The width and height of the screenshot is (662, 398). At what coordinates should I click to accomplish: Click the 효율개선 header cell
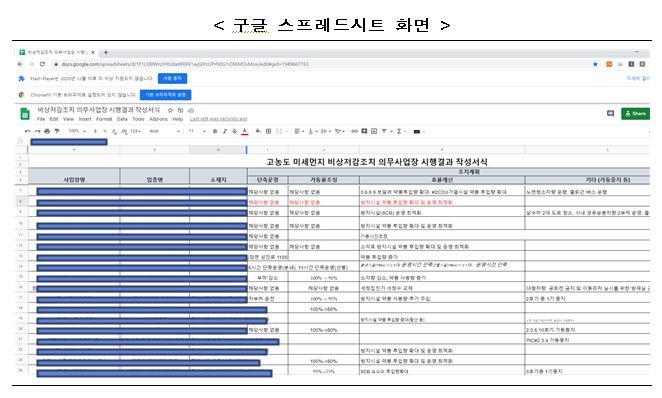(442, 180)
